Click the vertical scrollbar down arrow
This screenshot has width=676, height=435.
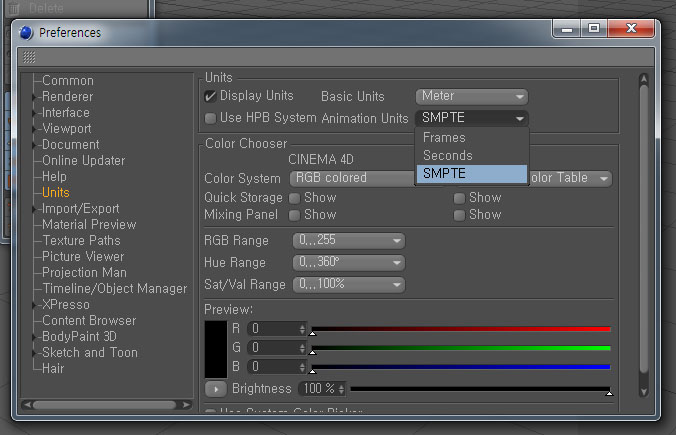(x=644, y=391)
